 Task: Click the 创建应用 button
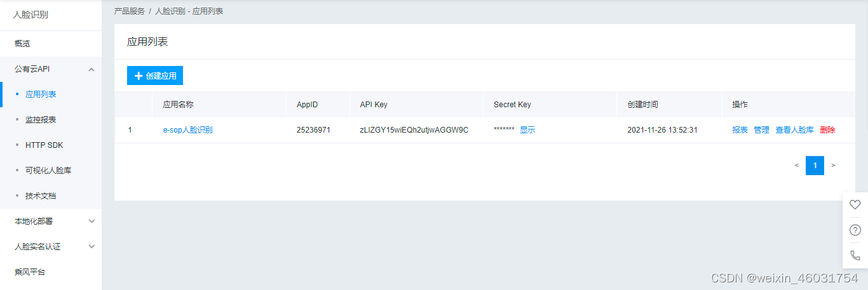(155, 76)
